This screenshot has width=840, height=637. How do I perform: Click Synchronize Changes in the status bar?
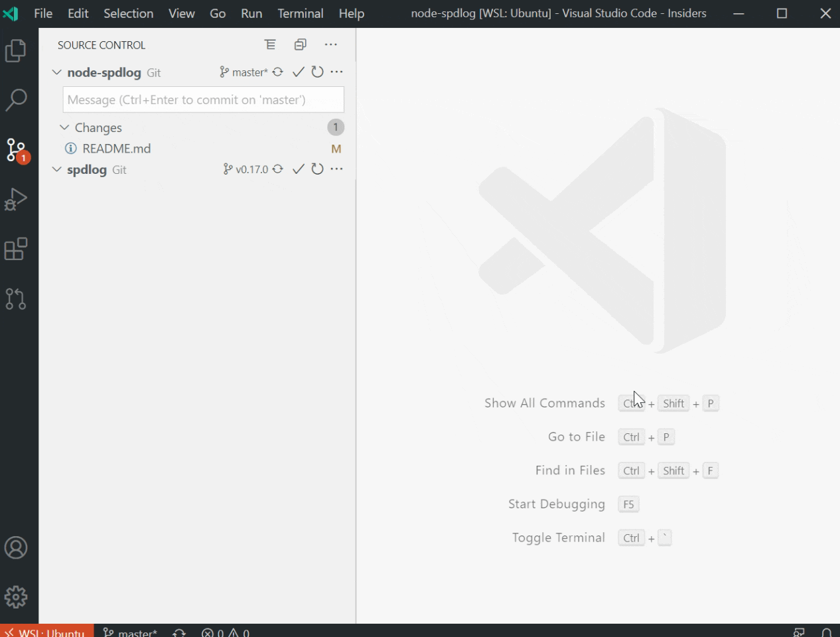click(x=178, y=633)
